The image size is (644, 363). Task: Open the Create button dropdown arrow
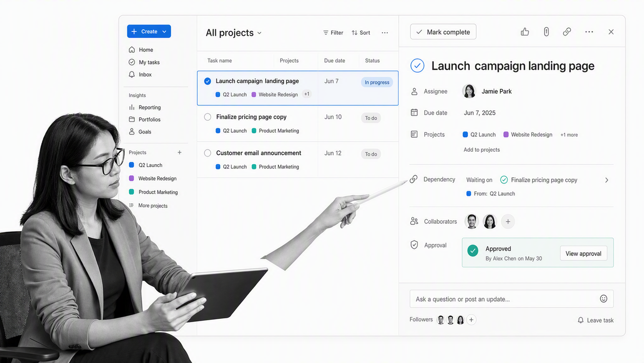[164, 32]
